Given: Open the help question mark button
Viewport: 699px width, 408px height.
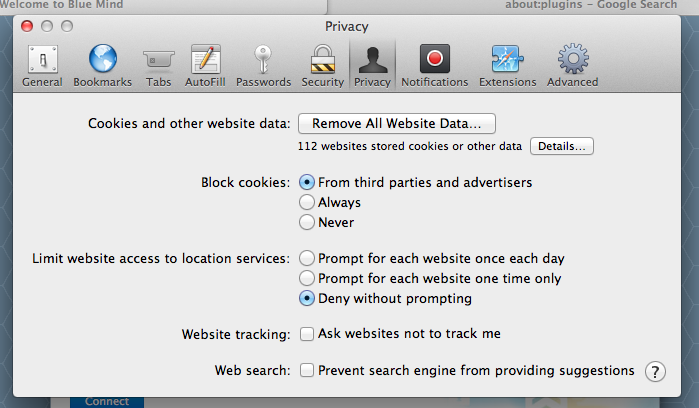Looking at the screenshot, I should pyautogui.click(x=655, y=371).
